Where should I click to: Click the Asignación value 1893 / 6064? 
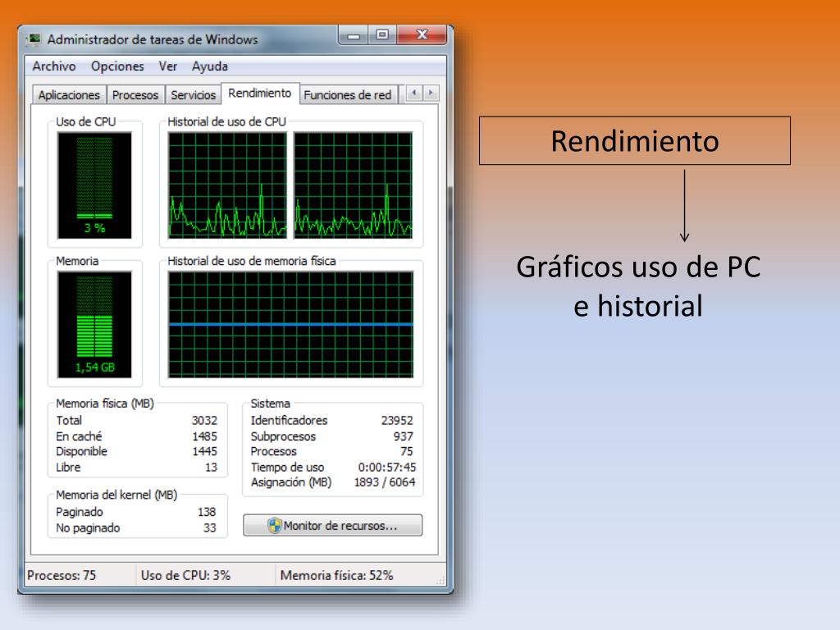point(385,482)
